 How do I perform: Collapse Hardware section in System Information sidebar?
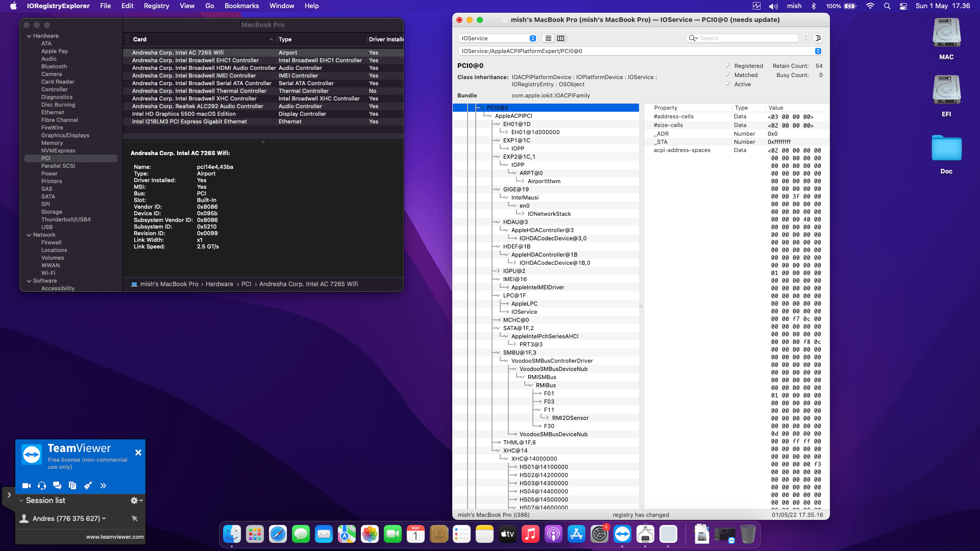(29, 36)
